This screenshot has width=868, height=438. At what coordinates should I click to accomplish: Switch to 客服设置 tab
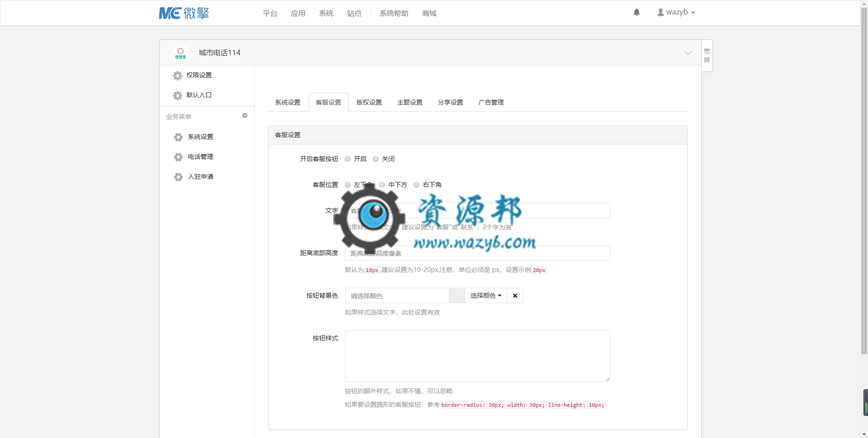[329, 102]
